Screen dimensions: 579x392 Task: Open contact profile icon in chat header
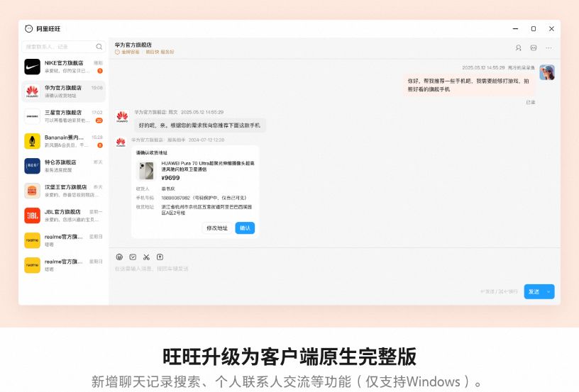click(519, 48)
